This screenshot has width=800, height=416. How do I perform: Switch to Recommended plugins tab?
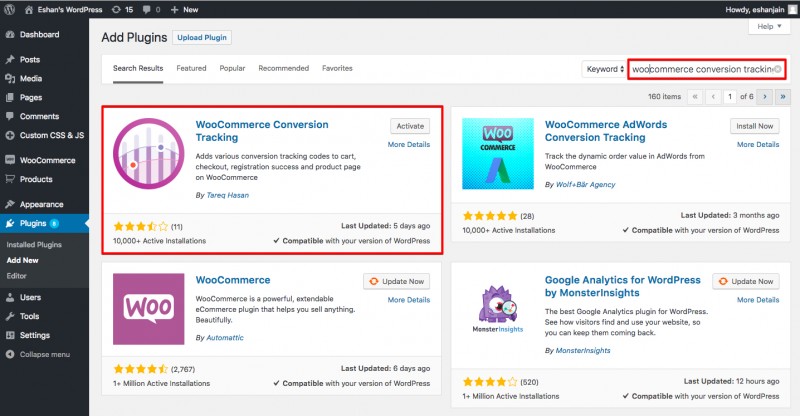click(283, 68)
